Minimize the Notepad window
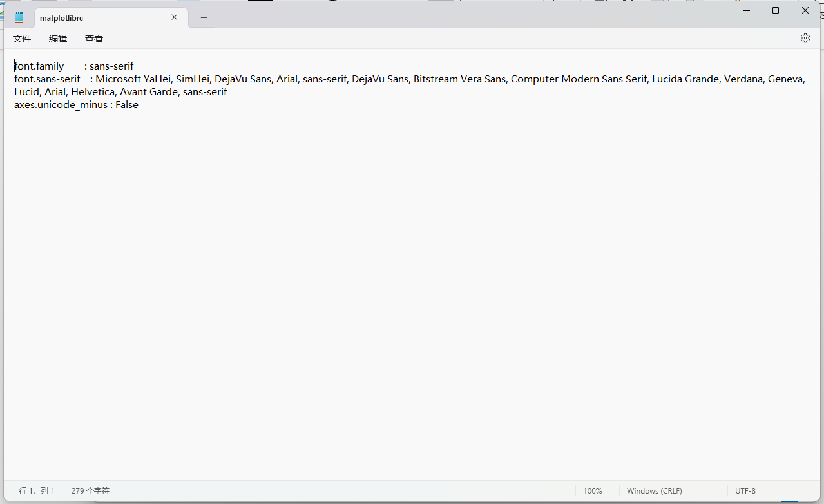 (x=747, y=10)
